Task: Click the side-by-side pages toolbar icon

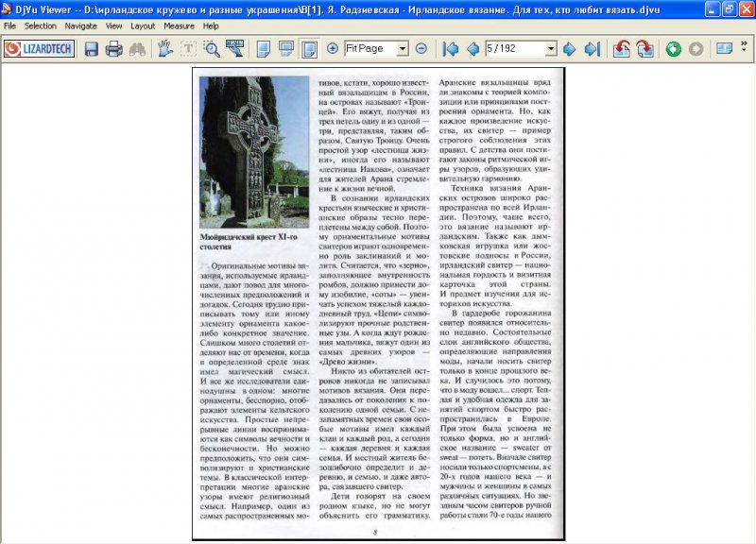Action: pos(724,49)
